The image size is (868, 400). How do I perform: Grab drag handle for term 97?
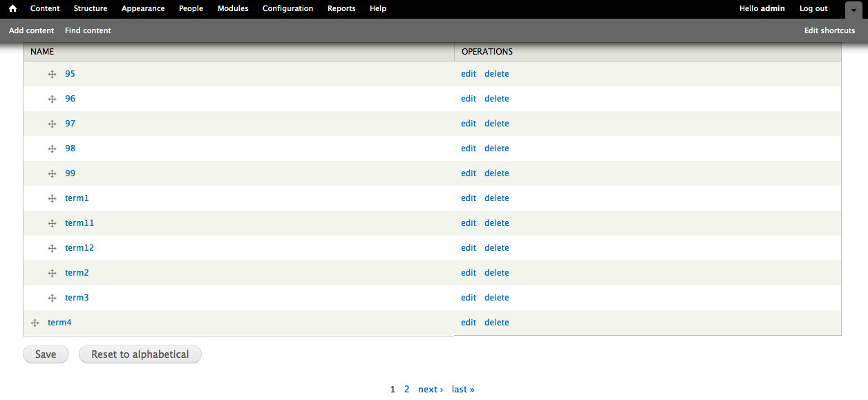pyautogui.click(x=52, y=124)
